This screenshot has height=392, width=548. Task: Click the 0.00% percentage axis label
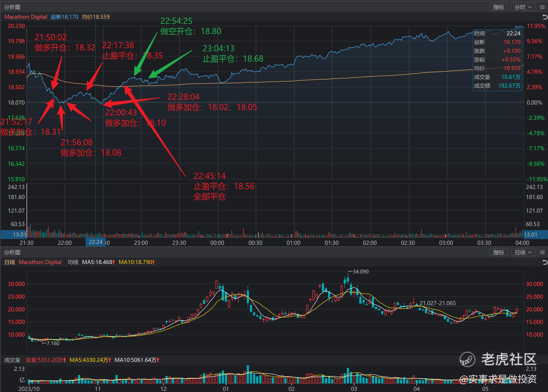[534, 103]
